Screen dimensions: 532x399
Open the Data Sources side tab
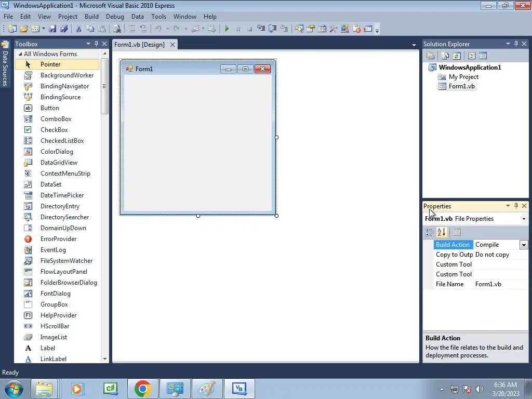point(5,64)
